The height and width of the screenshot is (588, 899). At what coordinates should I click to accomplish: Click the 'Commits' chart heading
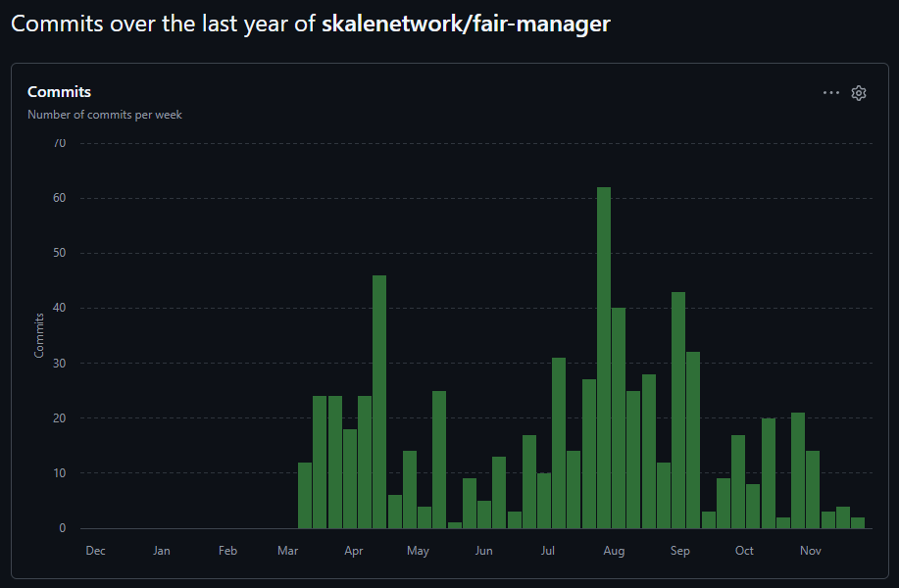coord(59,92)
